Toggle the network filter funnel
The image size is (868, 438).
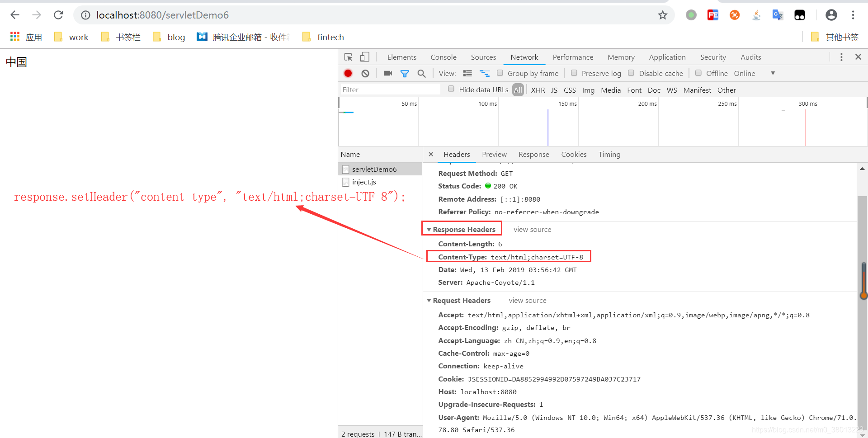[x=405, y=73]
